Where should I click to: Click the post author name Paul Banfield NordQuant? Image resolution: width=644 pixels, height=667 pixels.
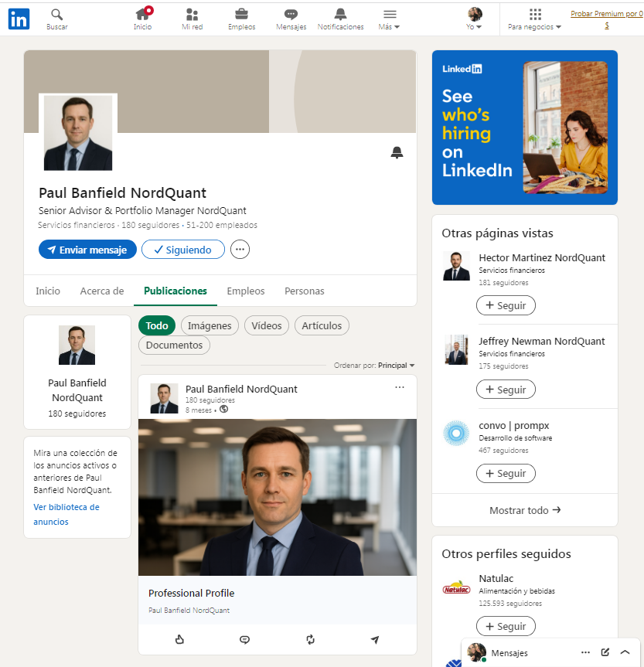click(241, 390)
